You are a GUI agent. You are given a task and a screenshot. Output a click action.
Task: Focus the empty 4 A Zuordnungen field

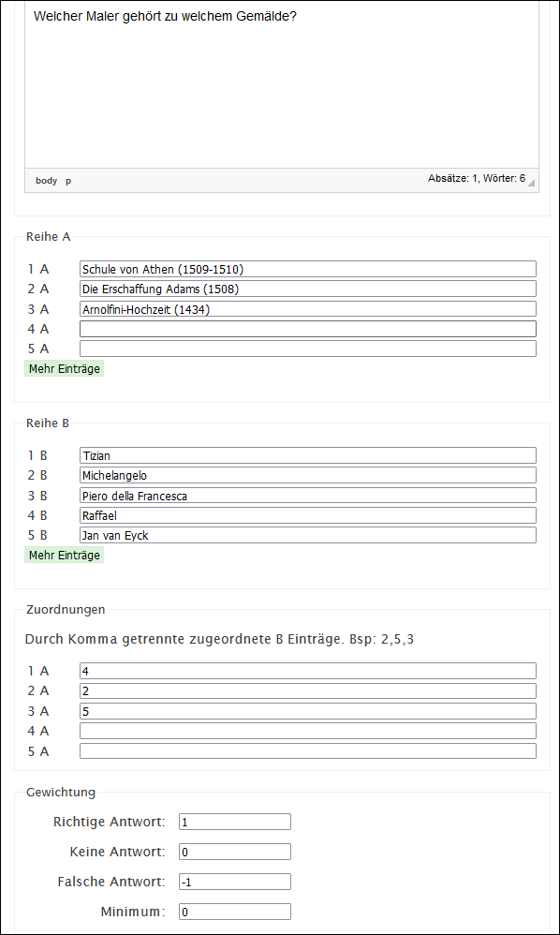(308, 731)
